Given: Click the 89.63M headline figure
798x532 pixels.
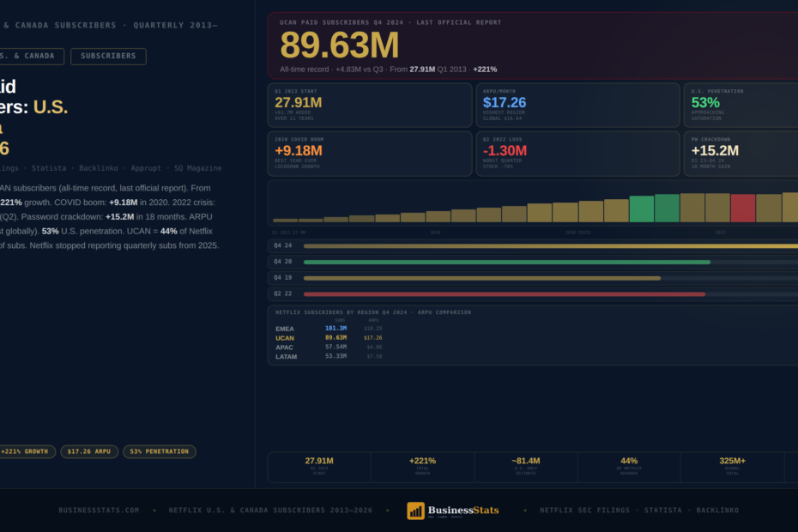Looking at the screenshot, I should 340,45.
